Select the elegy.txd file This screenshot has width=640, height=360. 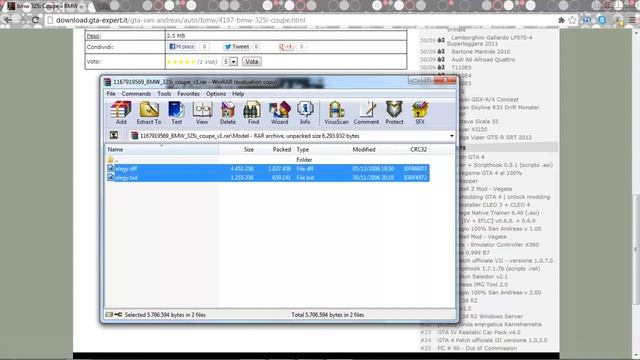pyautogui.click(x=267, y=178)
